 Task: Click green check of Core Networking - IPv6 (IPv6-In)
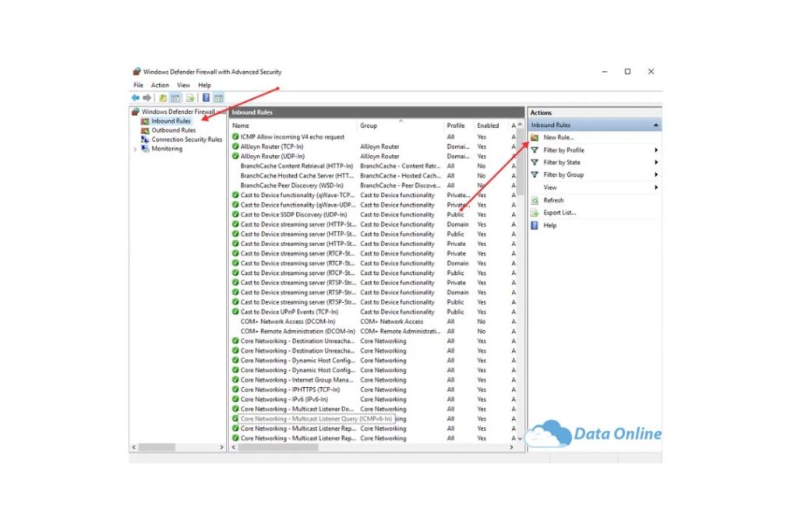tap(235, 400)
